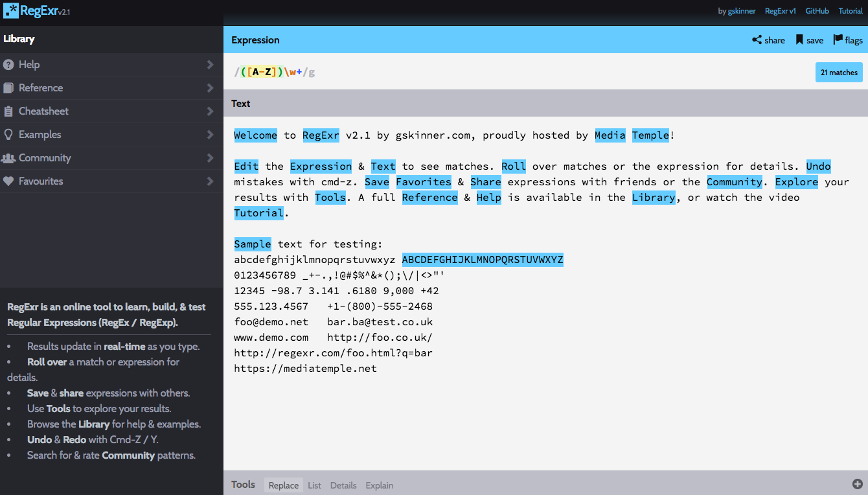Click the highlighted match 'Favorites'
Screen dimensions: 868x495
(424, 182)
